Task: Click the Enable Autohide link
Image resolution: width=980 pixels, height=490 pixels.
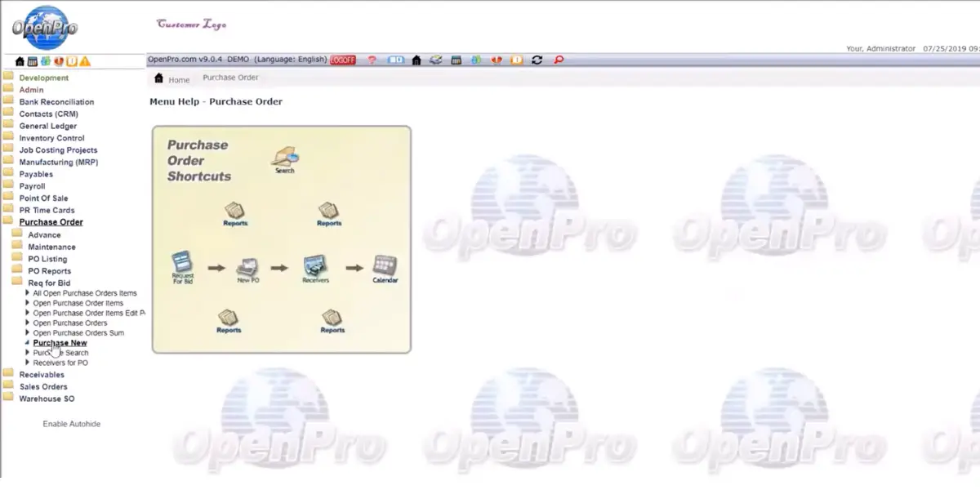Action: point(72,424)
